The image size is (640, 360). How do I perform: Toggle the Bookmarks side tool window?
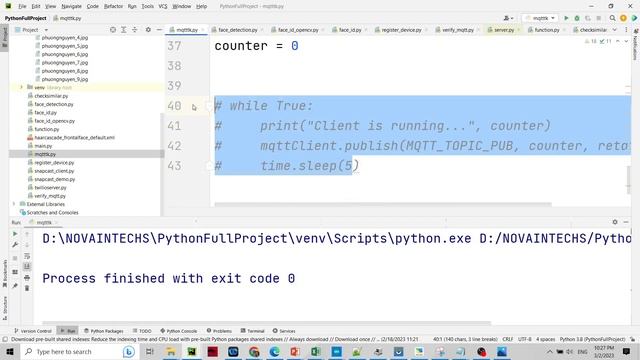(x=4, y=273)
